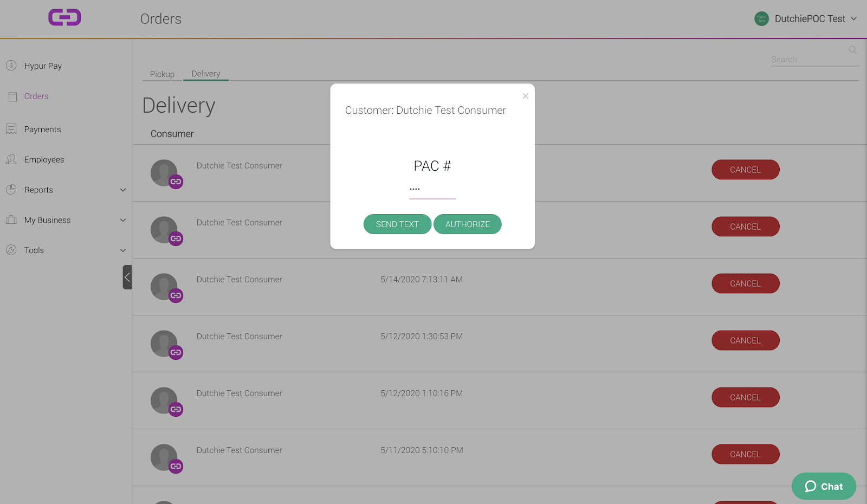This screenshot has height=504, width=867.
Task: Open the Chat widget
Action: (824, 486)
